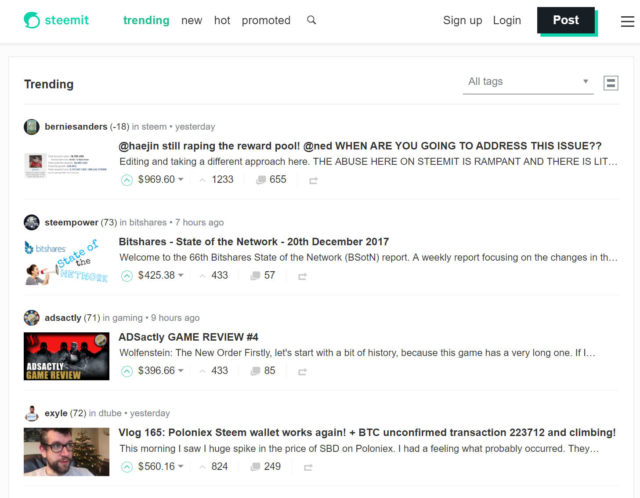Switch to the hot tab

tap(222, 20)
